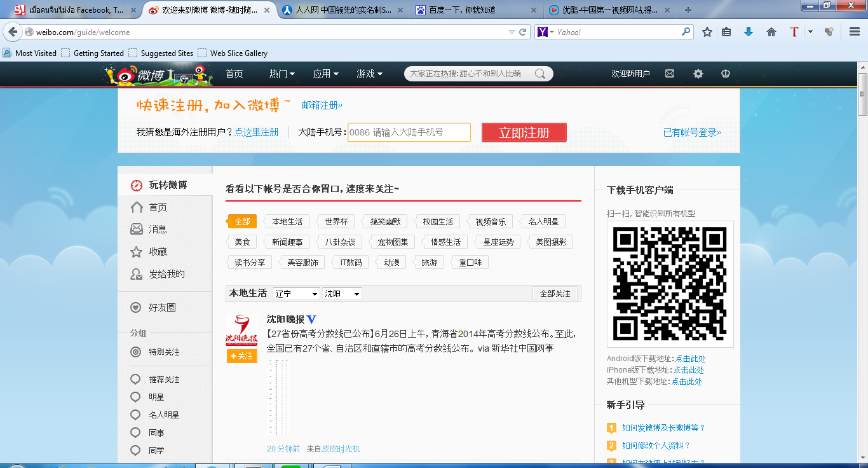Click the 点这里注册 link
868x468 pixels.
click(257, 132)
